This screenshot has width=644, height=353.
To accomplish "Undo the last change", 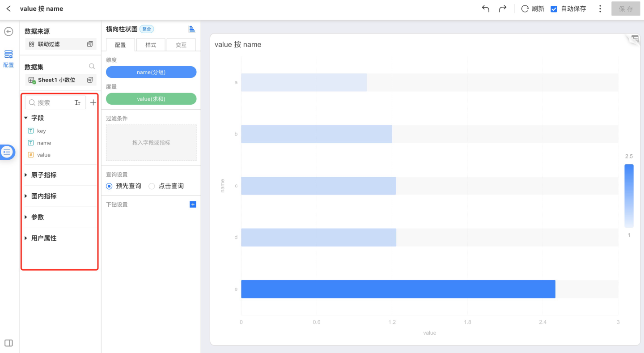I will coord(486,9).
